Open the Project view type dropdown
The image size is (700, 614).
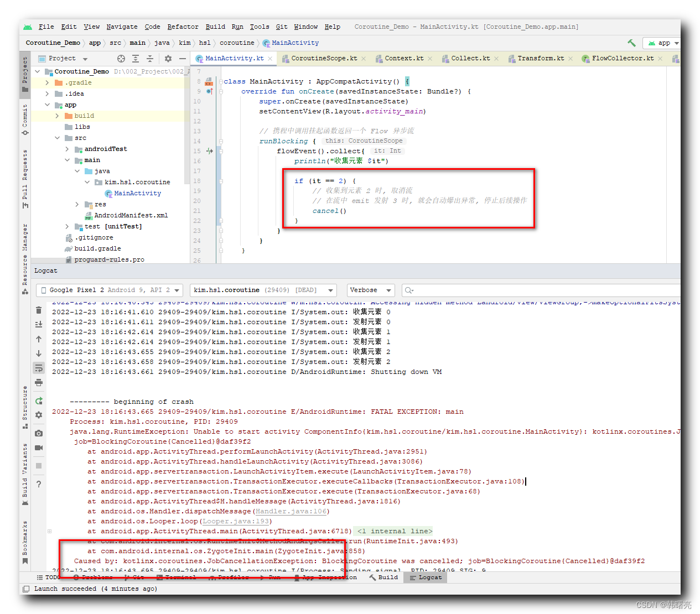63,58
